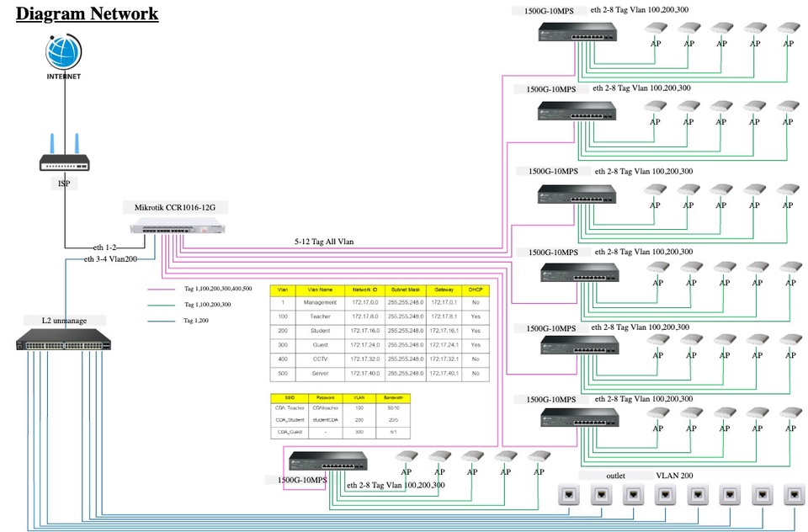Select the Teacher cell in the VLAN table

click(x=320, y=317)
